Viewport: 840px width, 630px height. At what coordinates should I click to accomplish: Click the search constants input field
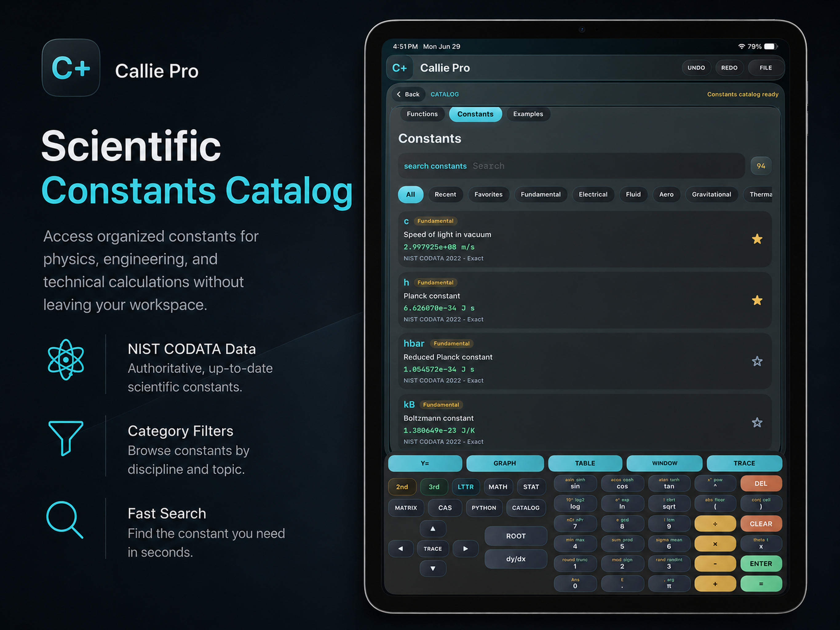[571, 166]
